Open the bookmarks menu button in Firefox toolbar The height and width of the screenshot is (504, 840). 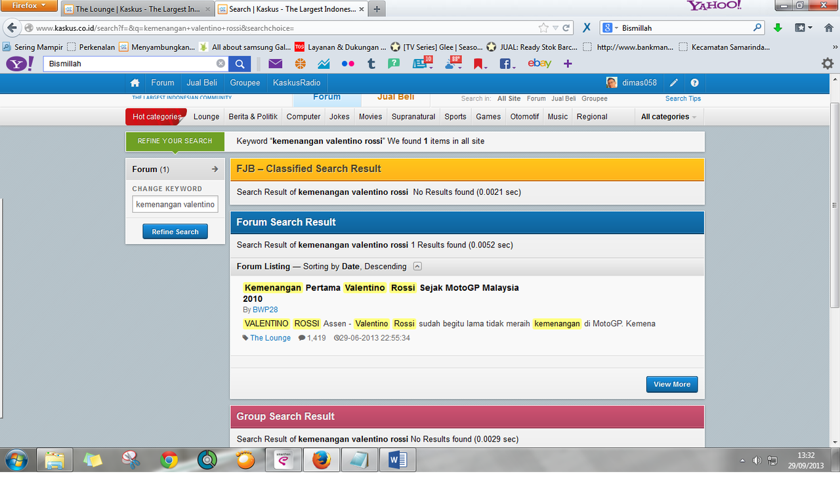[804, 28]
